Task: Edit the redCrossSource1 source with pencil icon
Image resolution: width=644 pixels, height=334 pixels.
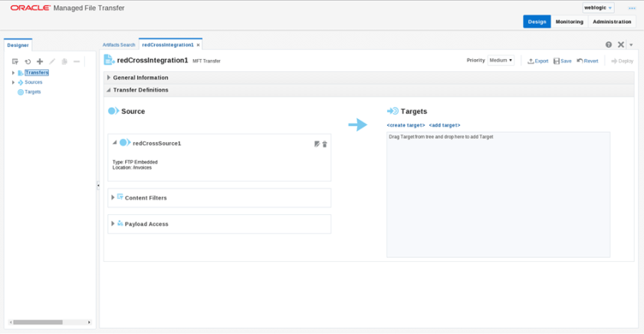Action: tap(317, 144)
